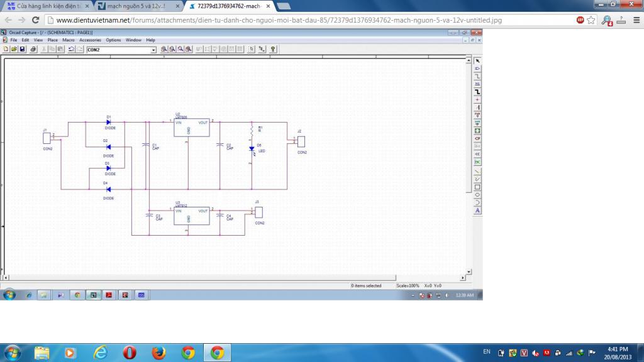Switch to 'mạch nguồn 5 và 12v' tab
This screenshot has width=644, height=362.
coord(138,6)
